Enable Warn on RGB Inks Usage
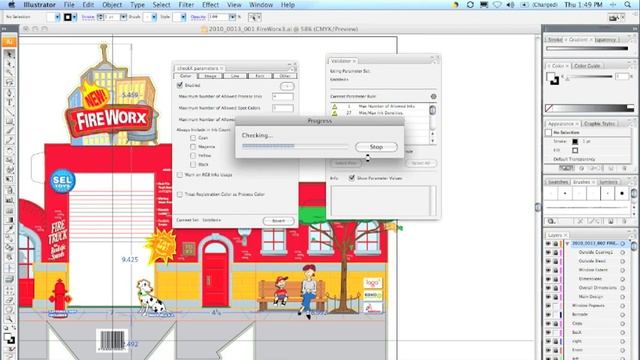 click(x=180, y=175)
